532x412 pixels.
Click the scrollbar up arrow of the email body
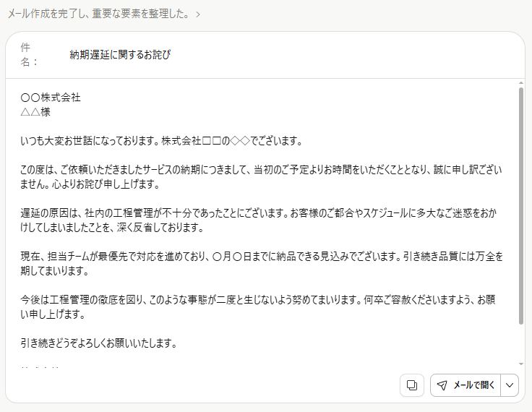(x=520, y=84)
